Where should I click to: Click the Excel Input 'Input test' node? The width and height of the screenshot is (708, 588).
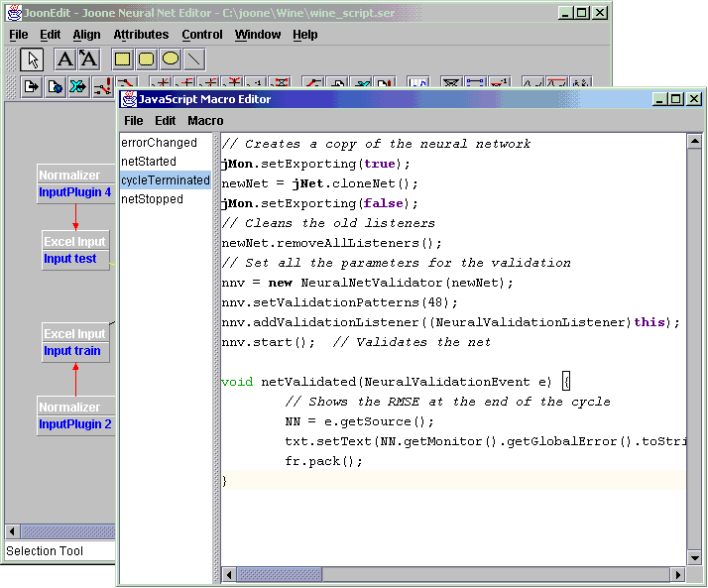[x=75, y=250]
